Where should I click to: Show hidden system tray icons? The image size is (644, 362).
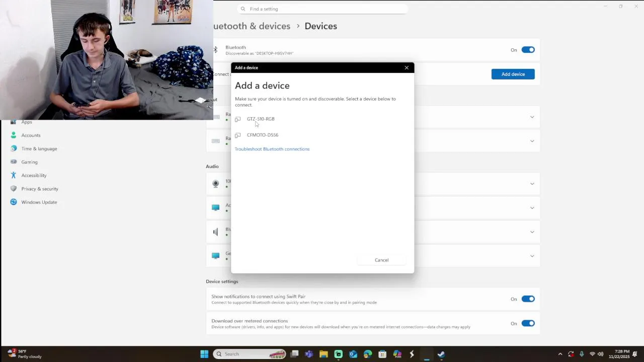pos(560,354)
